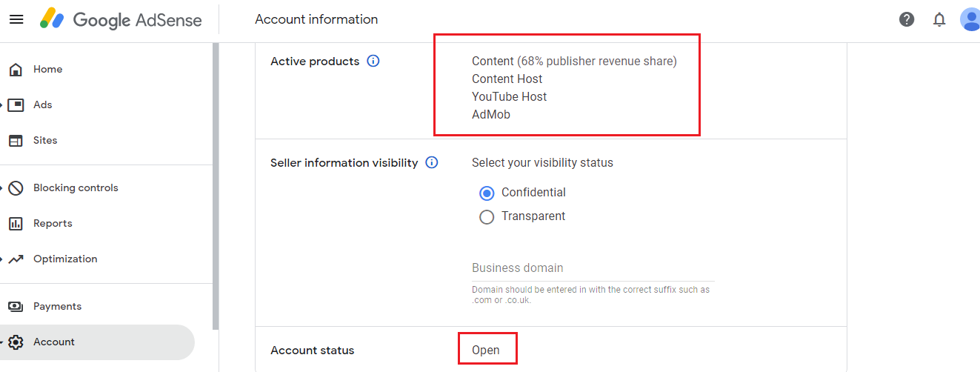Open the user profile avatar
Image resolution: width=980 pixels, height=372 pixels.
coord(970,19)
